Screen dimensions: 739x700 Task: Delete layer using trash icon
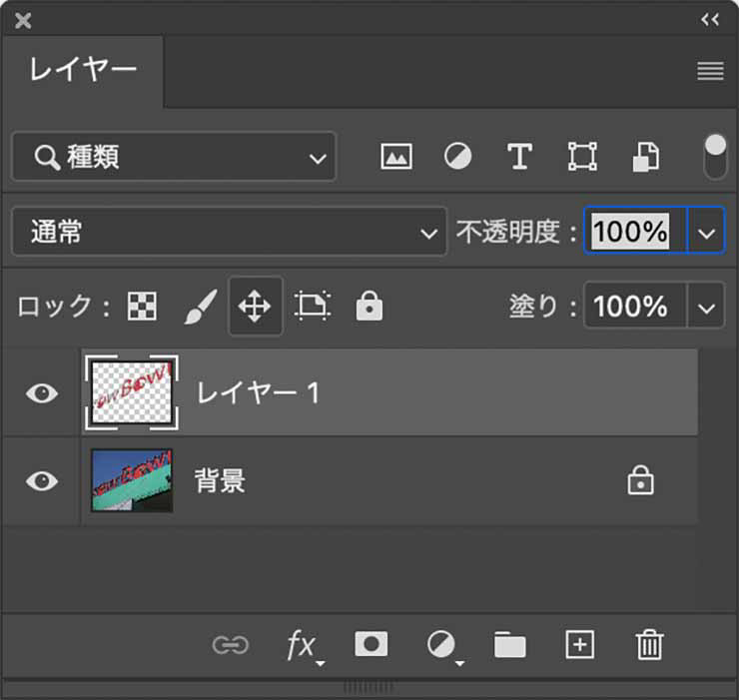[650, 645]
